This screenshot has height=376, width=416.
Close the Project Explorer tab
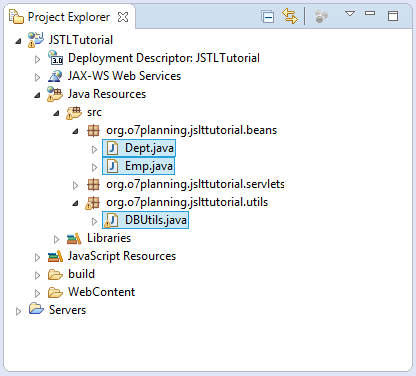coord(123,17)
